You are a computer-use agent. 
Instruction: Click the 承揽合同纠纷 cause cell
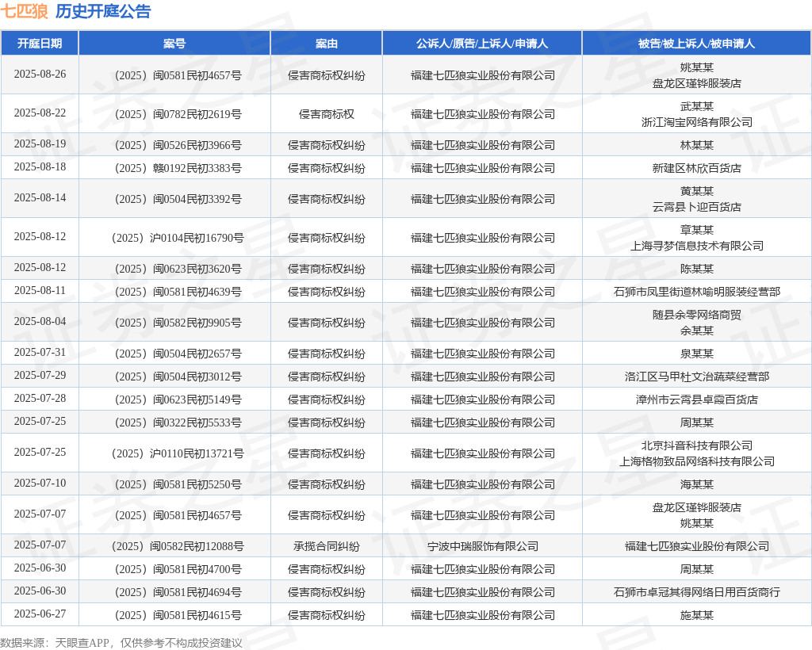pos(326,546)
